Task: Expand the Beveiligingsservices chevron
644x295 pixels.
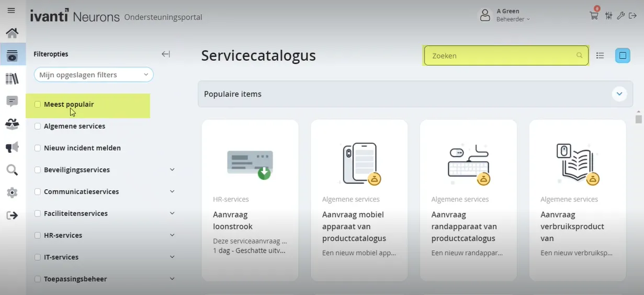Action: pos(172,169)
